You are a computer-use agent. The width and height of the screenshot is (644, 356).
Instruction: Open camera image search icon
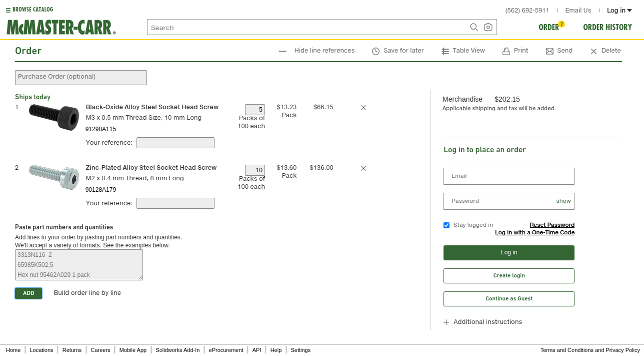(x=488, y=28)
